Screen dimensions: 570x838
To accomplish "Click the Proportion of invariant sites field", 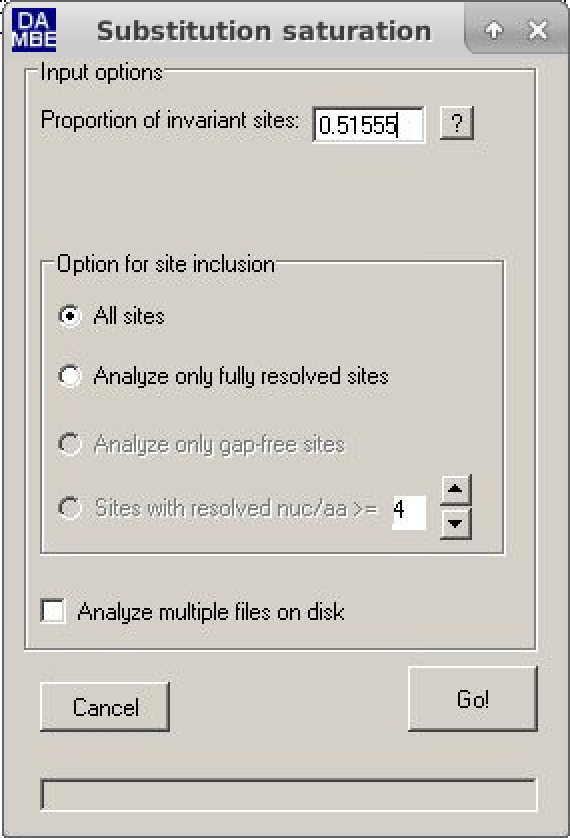I will pyautogui.click(x=369, y=125).
